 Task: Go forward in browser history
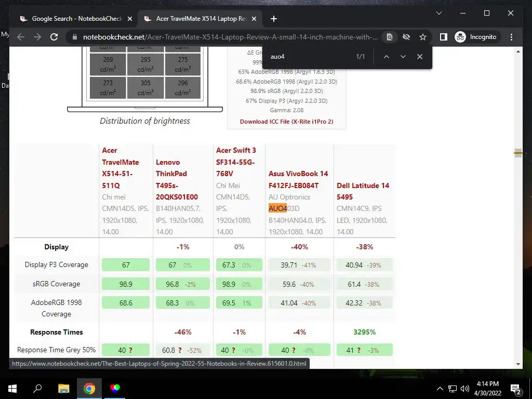click(x=37, y=37)
